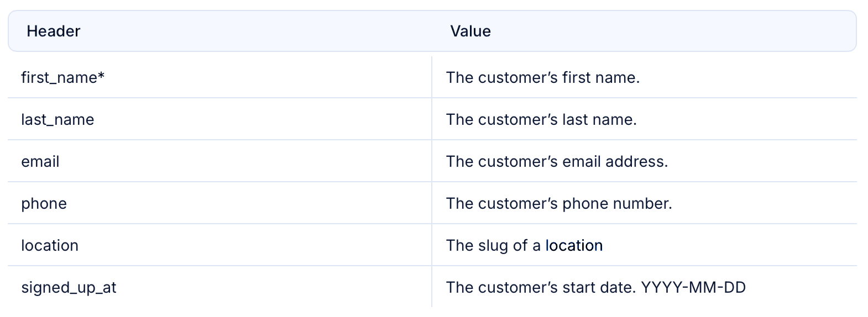Click the text 'The customer's last name.'
Image resolution: width=868 pixels, height=317 pixels.
pyautogui.click(x=541, y=119)
